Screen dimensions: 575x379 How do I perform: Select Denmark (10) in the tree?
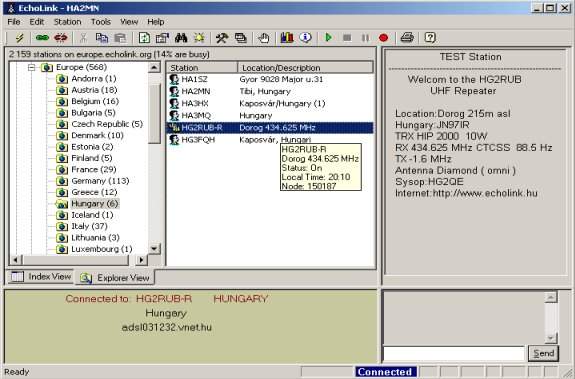97,135
